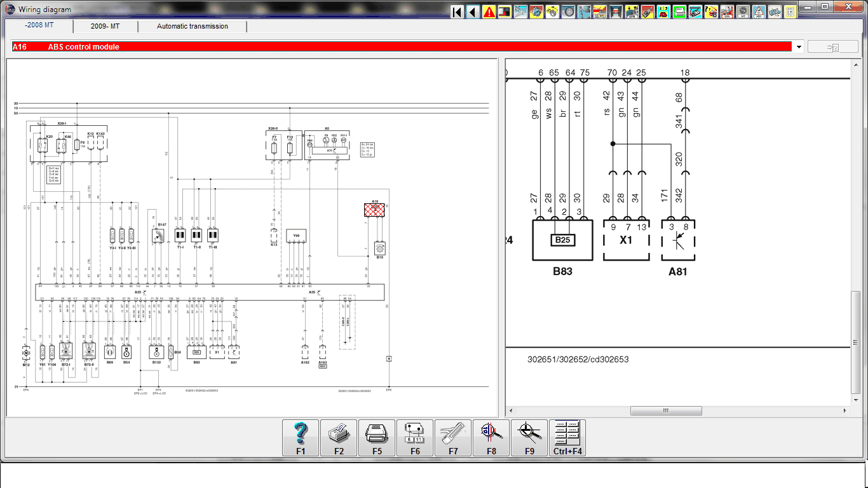The height and width of the screenshot is (488, 868).
Task: Go back with the left arrow icon
Action: tap(473, 11)
